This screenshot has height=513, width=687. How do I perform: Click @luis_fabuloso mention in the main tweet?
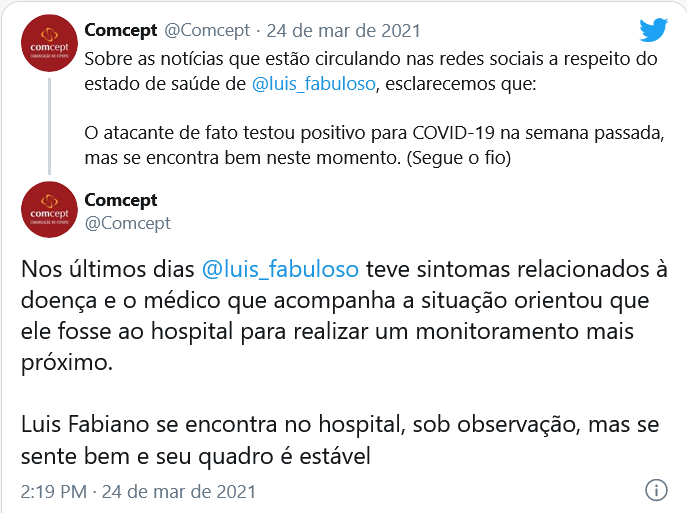coord(280,270)
